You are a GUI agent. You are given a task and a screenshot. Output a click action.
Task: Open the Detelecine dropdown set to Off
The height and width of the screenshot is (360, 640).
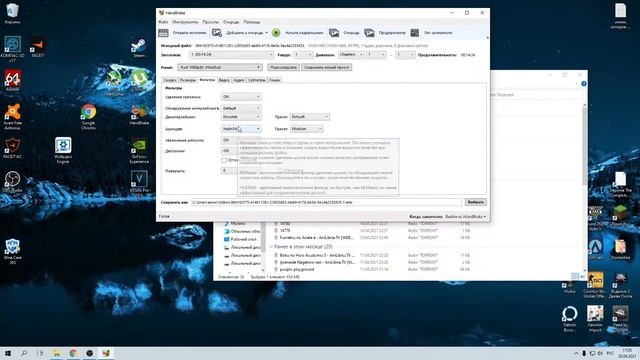click(241, 97)
